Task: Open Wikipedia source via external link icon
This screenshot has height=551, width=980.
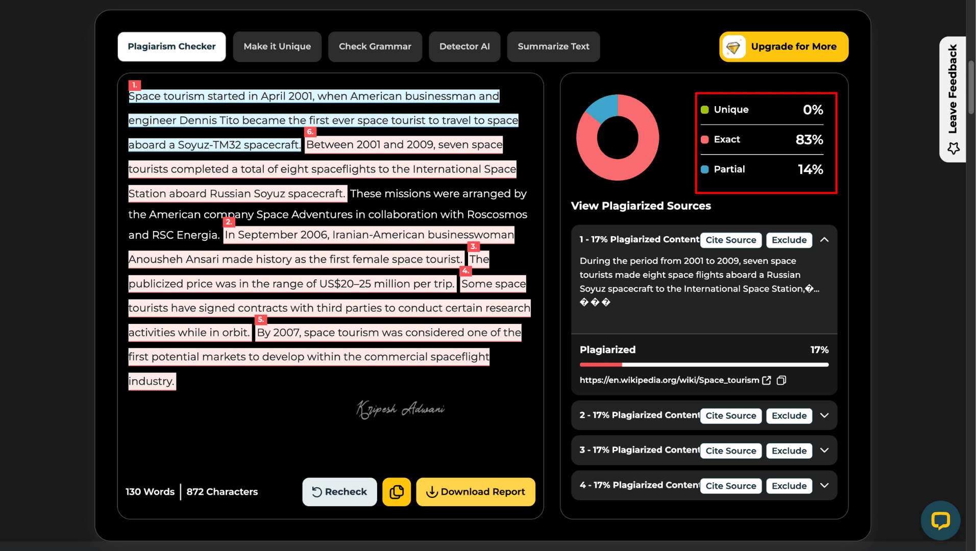Action: click(766, 381)
